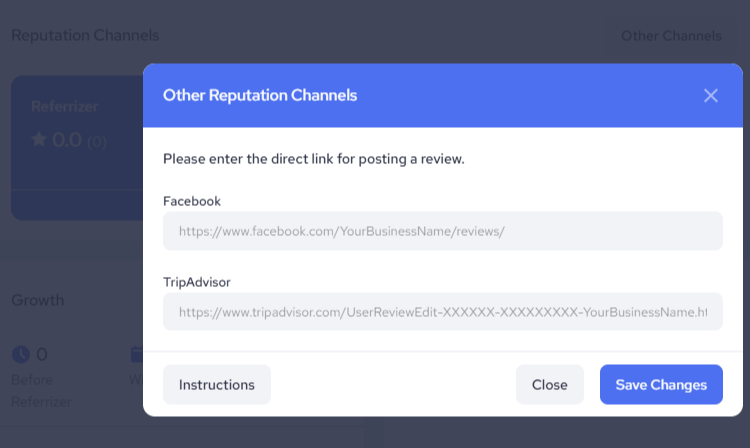Select the Referrizer card title
The image size is (750, 448).
66,106
